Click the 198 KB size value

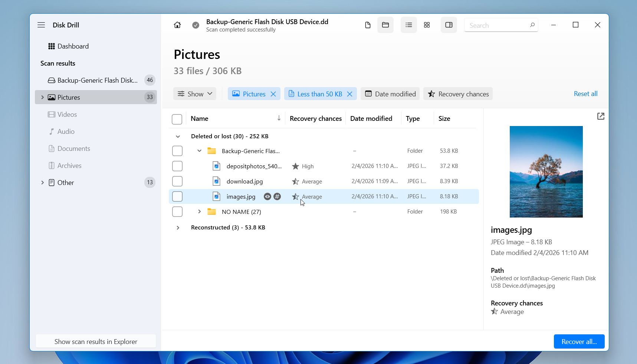click(448, 212)
